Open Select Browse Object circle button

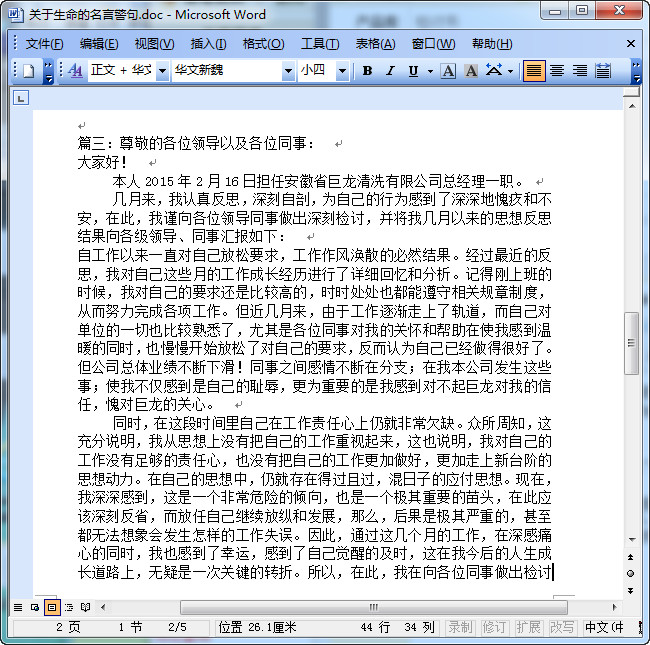[631, 574]
